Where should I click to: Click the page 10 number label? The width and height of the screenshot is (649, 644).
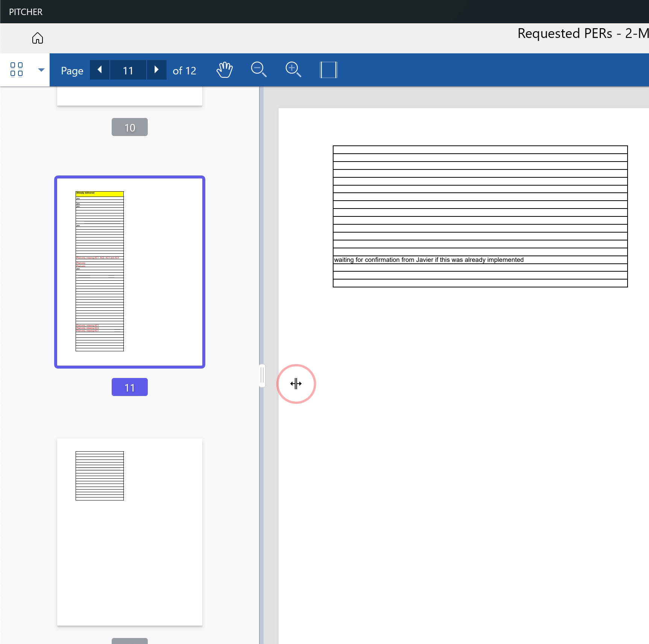129,127
